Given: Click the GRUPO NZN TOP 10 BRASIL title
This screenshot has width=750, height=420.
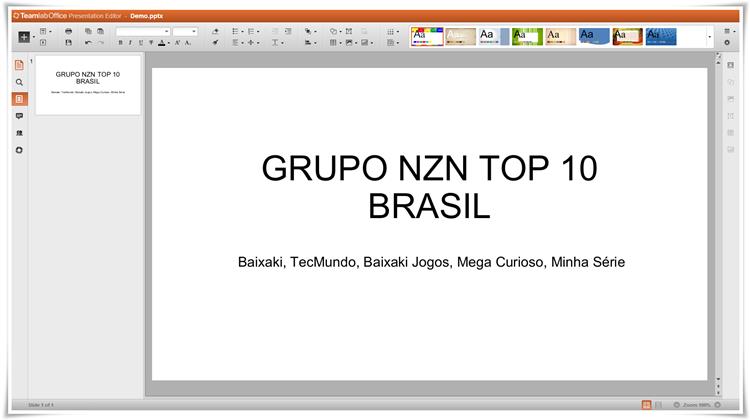Looking at the screenshot, I should tap(430, 187).
